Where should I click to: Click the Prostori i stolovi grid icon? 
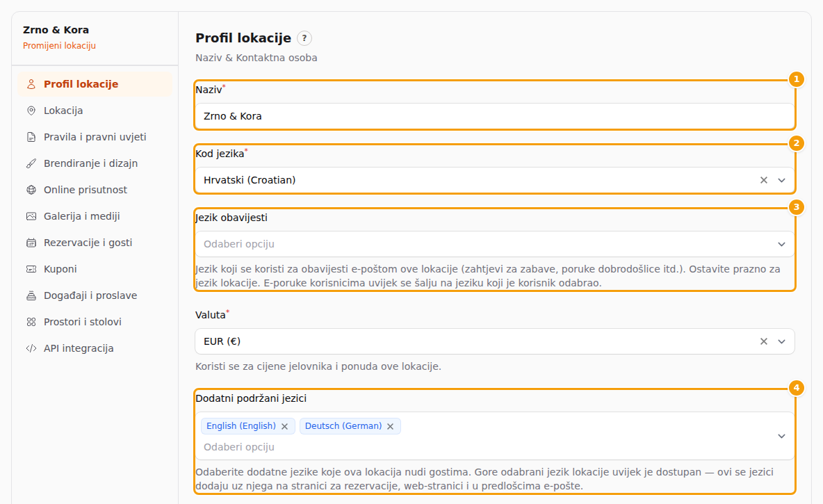(31, 322)
